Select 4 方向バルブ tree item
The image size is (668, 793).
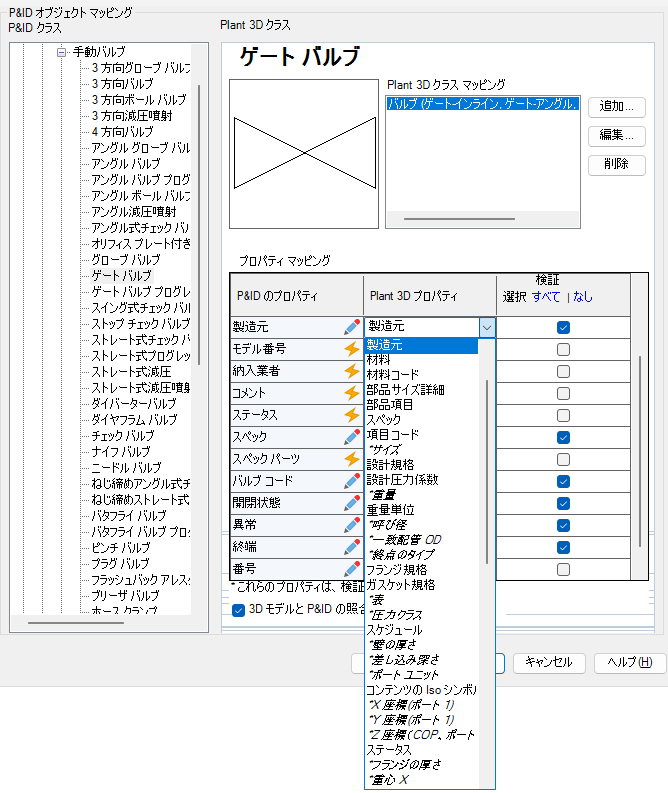coord(122,133)
